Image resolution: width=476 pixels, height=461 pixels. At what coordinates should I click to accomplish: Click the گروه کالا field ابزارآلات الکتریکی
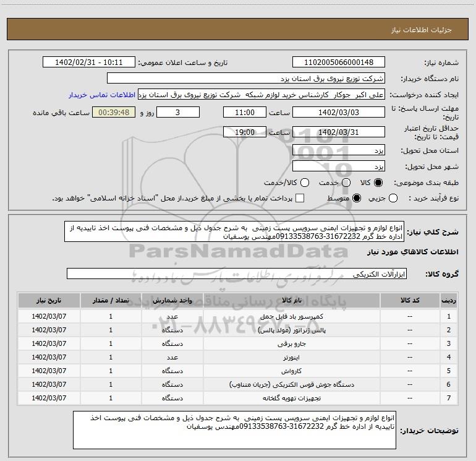coord(237,274)
